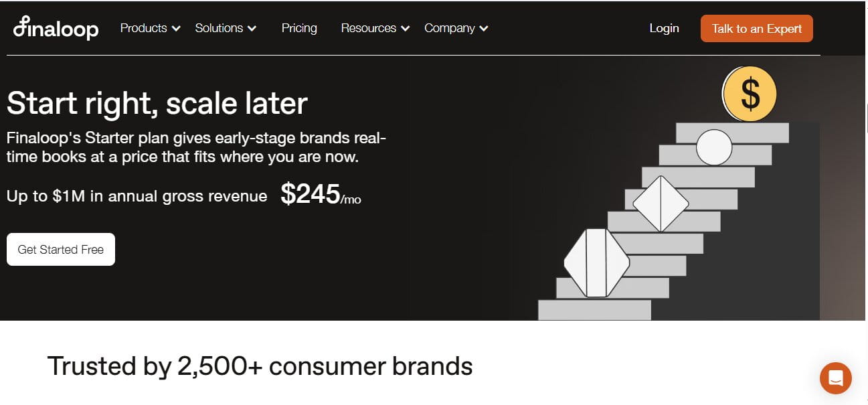Open the Solutions menu
Screen dimensions: 868x405
tap(219, 28)
